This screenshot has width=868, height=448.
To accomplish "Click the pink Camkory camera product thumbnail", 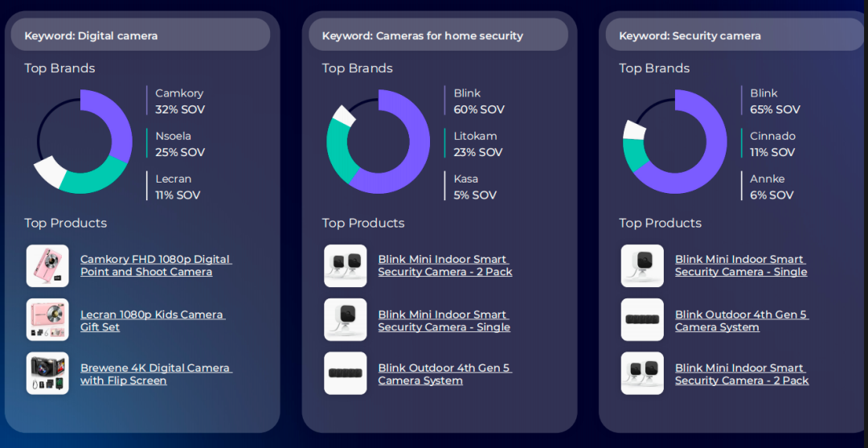I will coord(47,265).
